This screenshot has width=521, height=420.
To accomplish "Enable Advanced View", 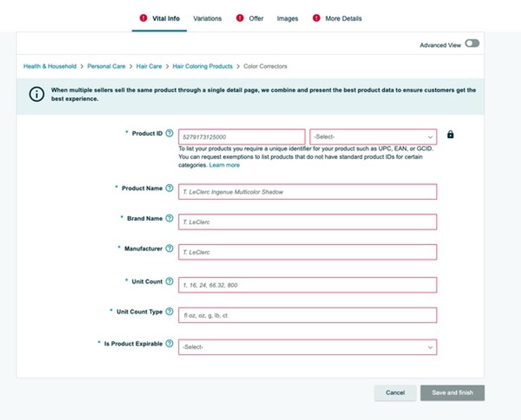I will tap(472, 44).
